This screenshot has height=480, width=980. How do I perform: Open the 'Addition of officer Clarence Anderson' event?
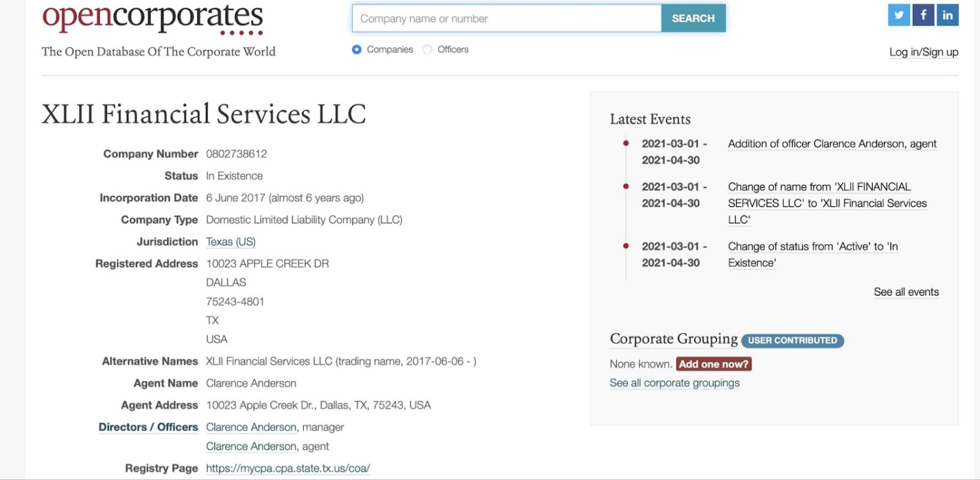[832, 144]
